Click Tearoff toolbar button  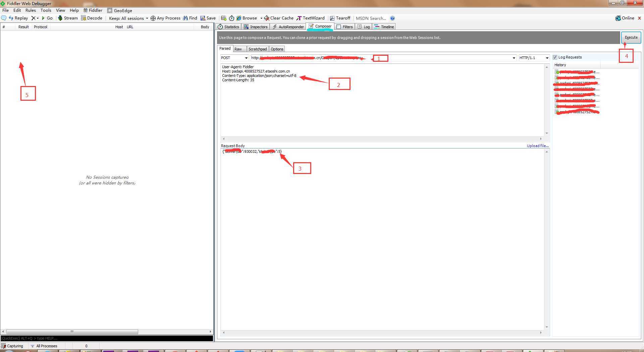click(340, 18)
